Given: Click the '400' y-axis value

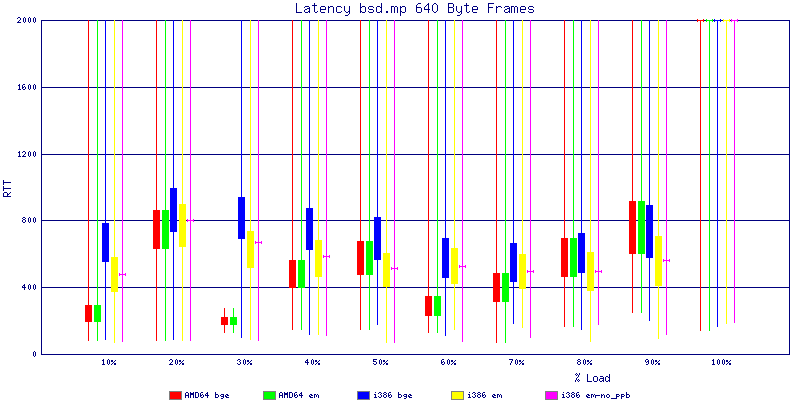Looking at the screenshot, I should (x=30, y=287).
